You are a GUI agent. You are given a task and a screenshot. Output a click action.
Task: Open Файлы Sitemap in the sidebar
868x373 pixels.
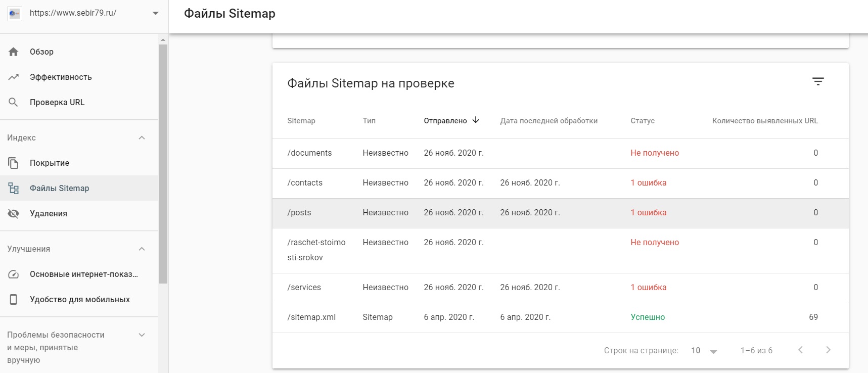[59, 188]
